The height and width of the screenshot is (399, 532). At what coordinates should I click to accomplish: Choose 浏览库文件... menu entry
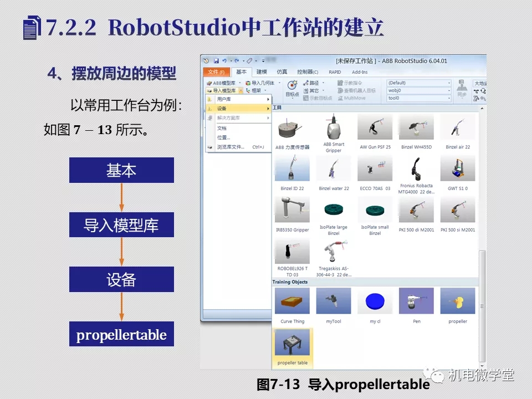(238, 147)
